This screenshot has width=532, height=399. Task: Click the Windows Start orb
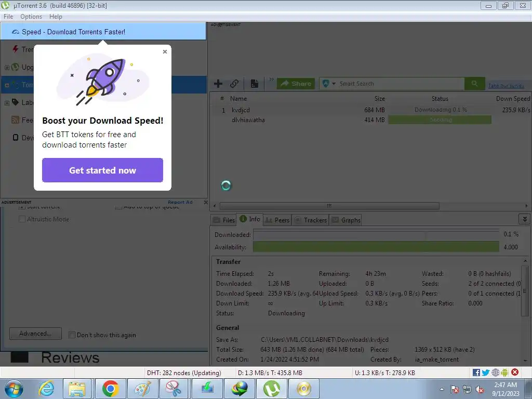[14, 389]
